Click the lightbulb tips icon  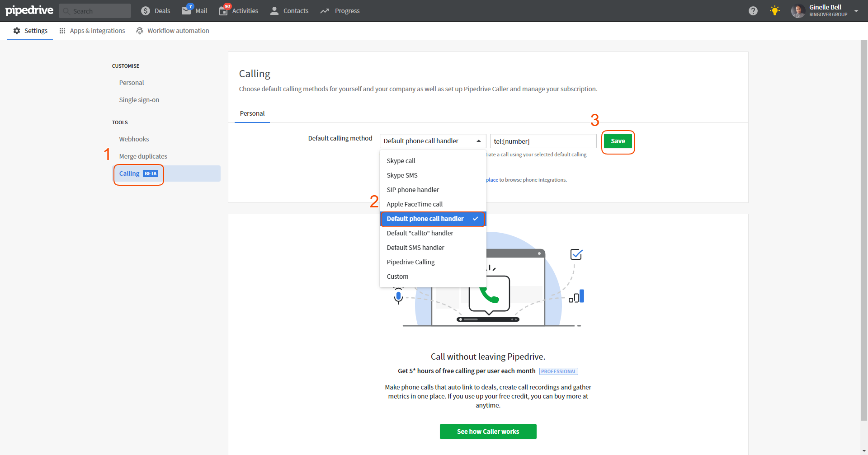click(775, 11)
